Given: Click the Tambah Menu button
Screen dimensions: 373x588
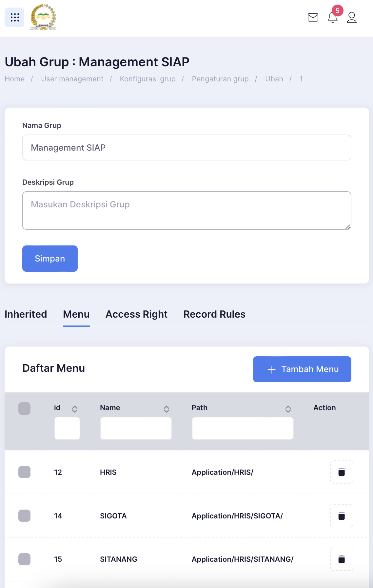Looking at the screenshot, I should point(302,369).
